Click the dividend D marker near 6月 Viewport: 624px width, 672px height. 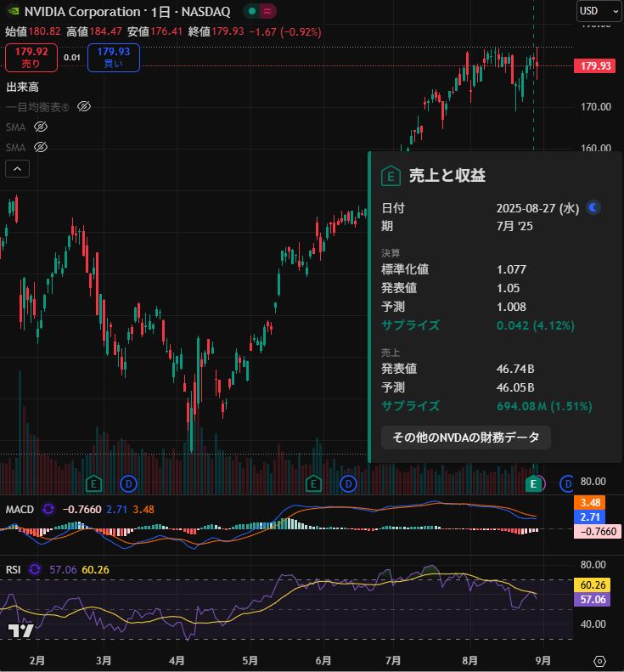tap(348, 484)
